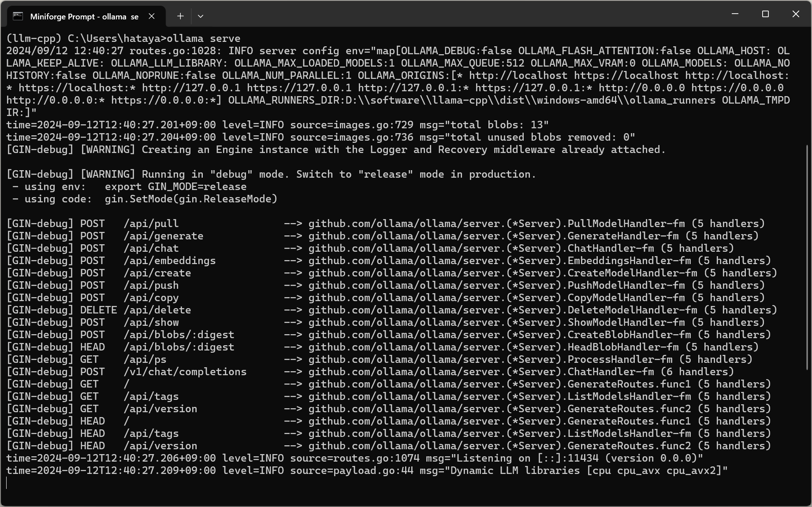
Task: Click the ollama serve command text
Action: pos(203,38)
